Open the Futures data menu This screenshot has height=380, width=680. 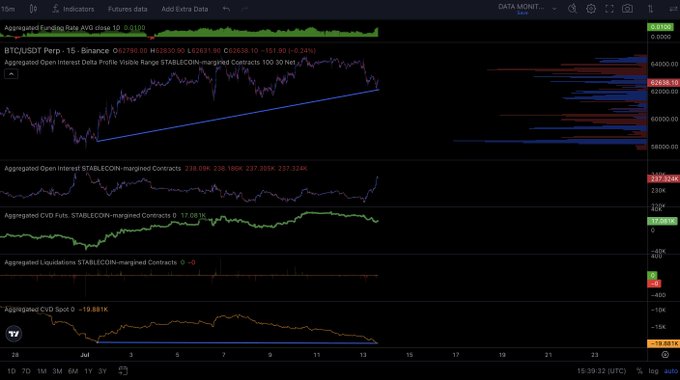128,9
